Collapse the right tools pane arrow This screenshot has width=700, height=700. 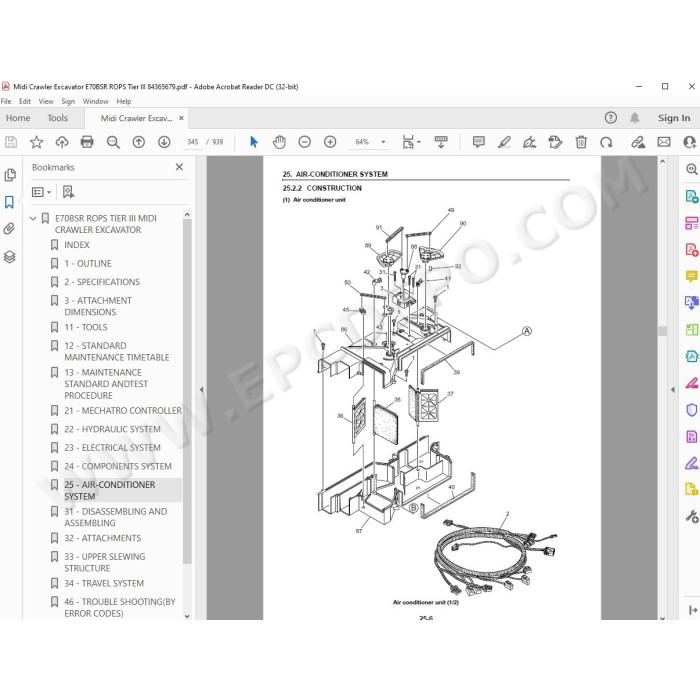[x=673, y=389]
